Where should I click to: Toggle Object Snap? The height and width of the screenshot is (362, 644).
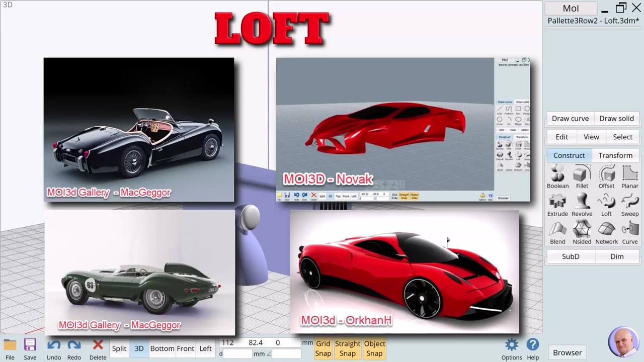click(x=374, y=348)
